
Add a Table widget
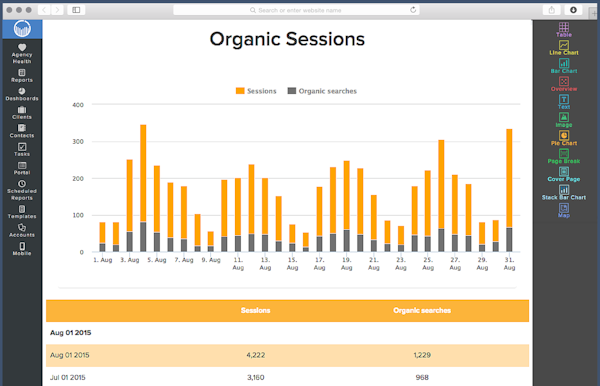click(564, 30)
